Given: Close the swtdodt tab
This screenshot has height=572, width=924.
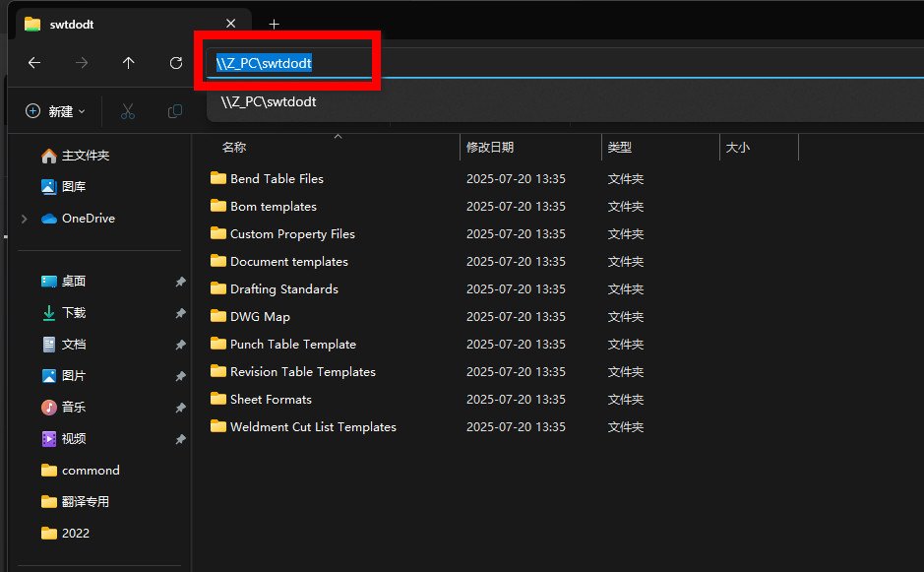Looking at the screenshot, I should (x=230, y=24).
